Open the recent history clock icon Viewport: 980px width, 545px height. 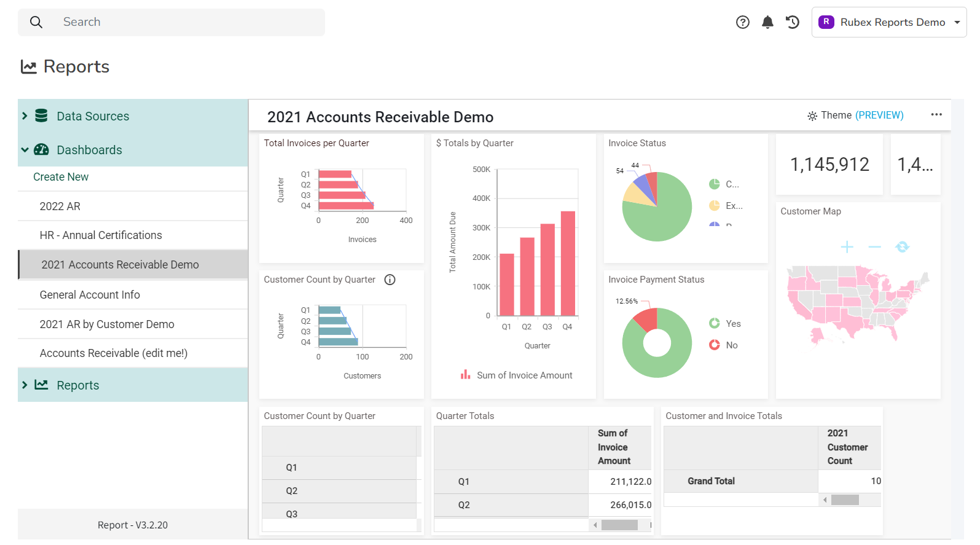point(793,22)
